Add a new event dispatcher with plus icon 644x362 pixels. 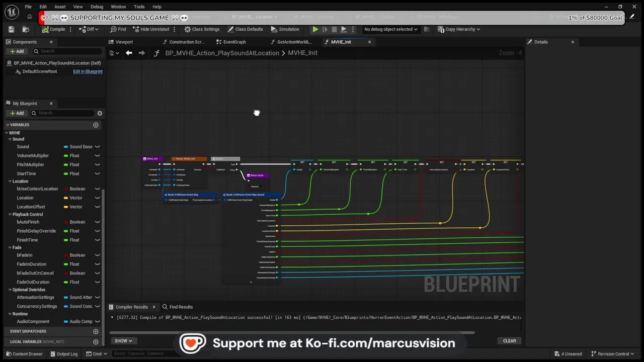(x=96, y=331)
